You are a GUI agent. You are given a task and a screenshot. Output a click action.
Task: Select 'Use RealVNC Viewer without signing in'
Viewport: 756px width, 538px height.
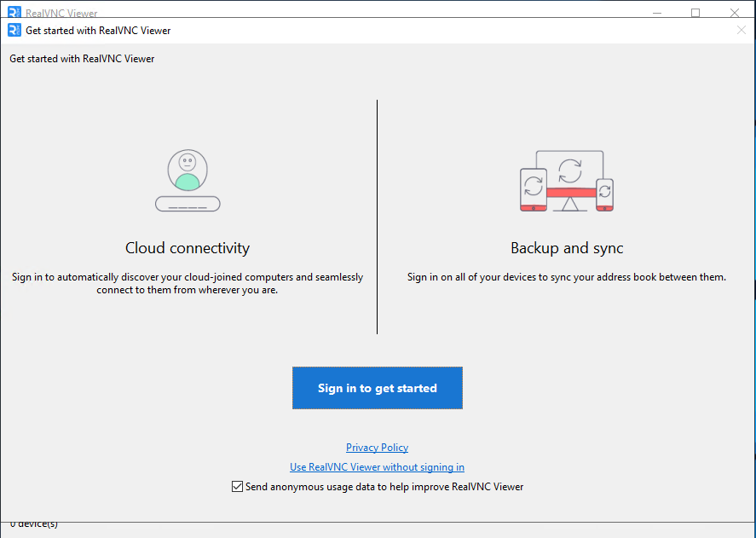point(377,467)
